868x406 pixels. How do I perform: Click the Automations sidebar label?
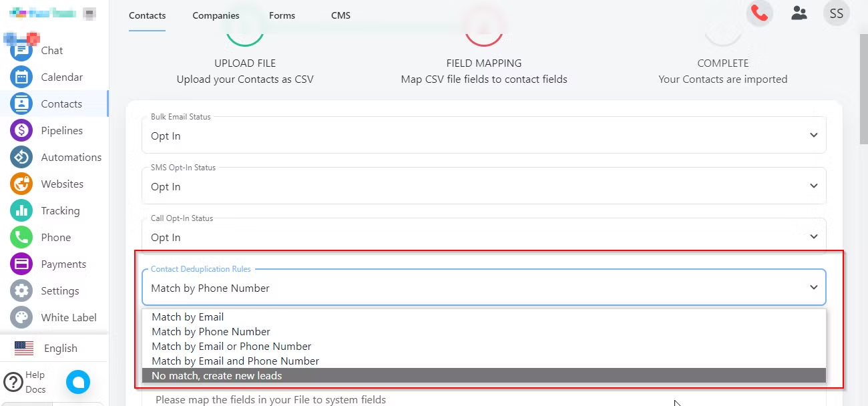pos(71,157)
